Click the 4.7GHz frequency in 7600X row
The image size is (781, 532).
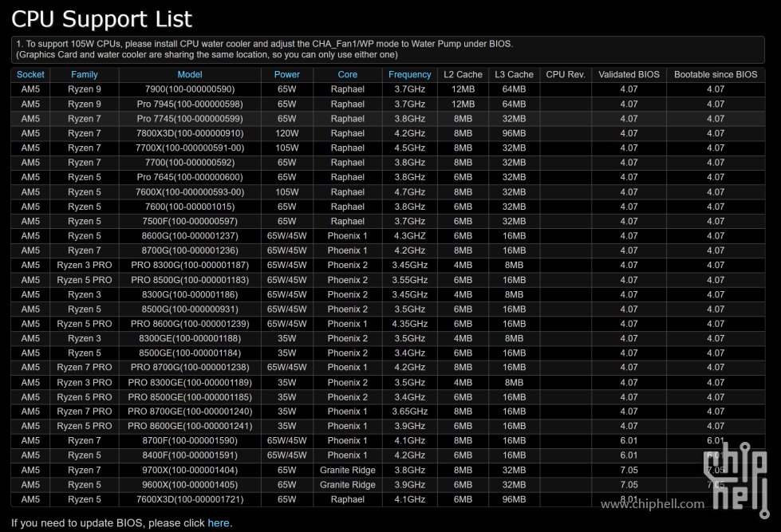coord(409,191)
